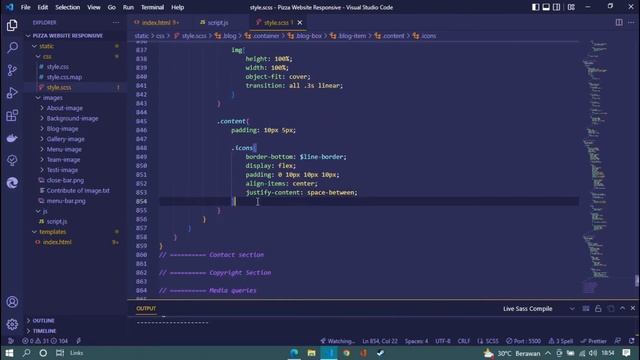Viewport: 640px width, 360px height.
Task: Open the Run and Debug view
Action: (x=12, y=93)
